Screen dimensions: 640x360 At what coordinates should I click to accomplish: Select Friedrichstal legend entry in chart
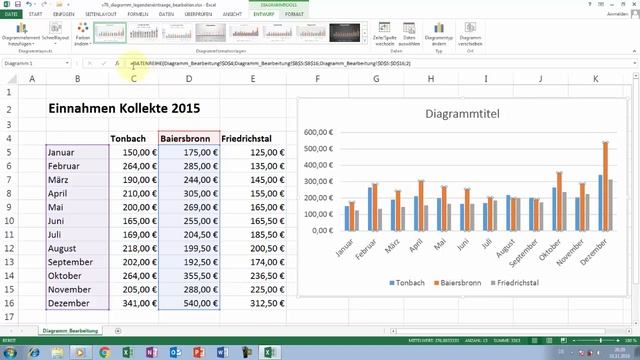pyautogui.click(x=515, y=283)
